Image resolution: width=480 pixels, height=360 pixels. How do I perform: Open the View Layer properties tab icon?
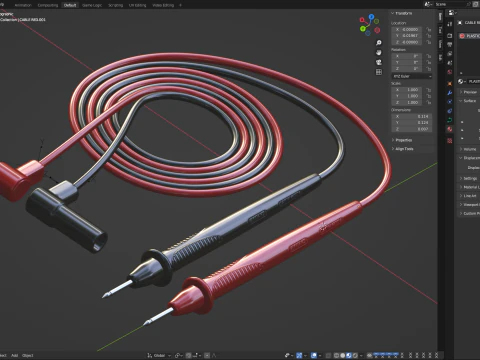point(450,54)
